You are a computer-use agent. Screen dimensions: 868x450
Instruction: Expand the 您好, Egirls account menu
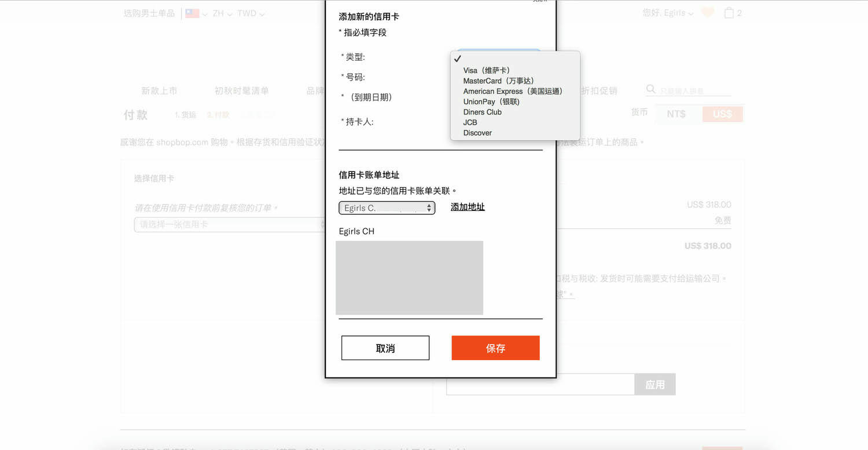click(668, 13)
